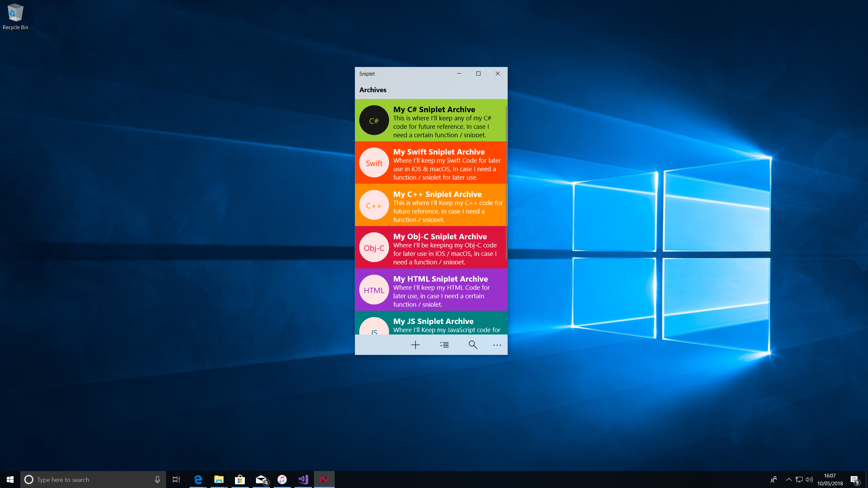Click the C++ circle badge icon
Screen dimensions: 868x488
(x=374, y=205)
